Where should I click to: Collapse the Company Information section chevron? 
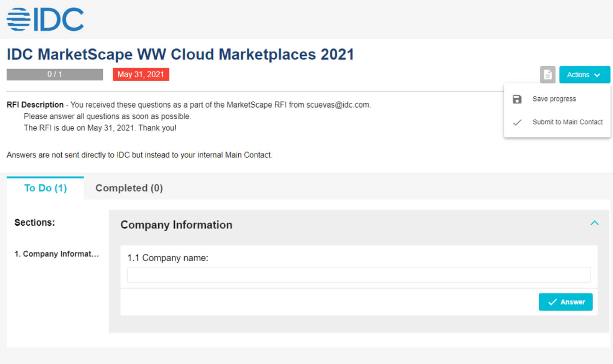594,223
